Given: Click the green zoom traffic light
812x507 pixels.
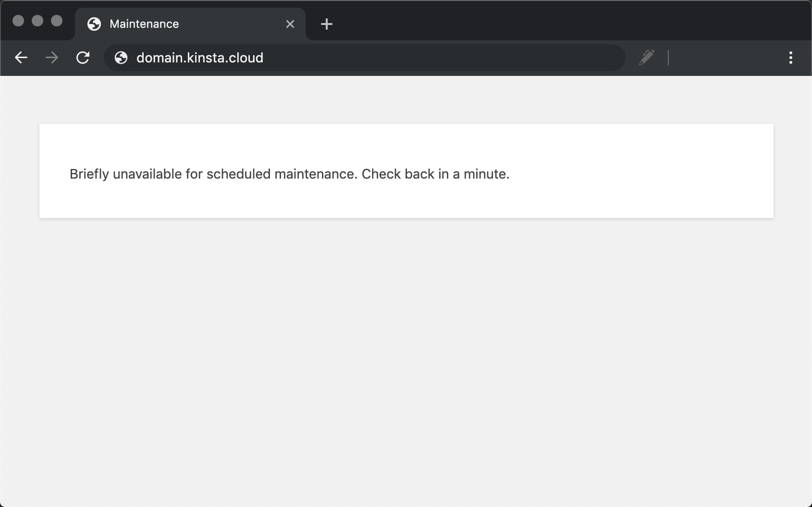Looking at the screenshot, I should [57, 21].
